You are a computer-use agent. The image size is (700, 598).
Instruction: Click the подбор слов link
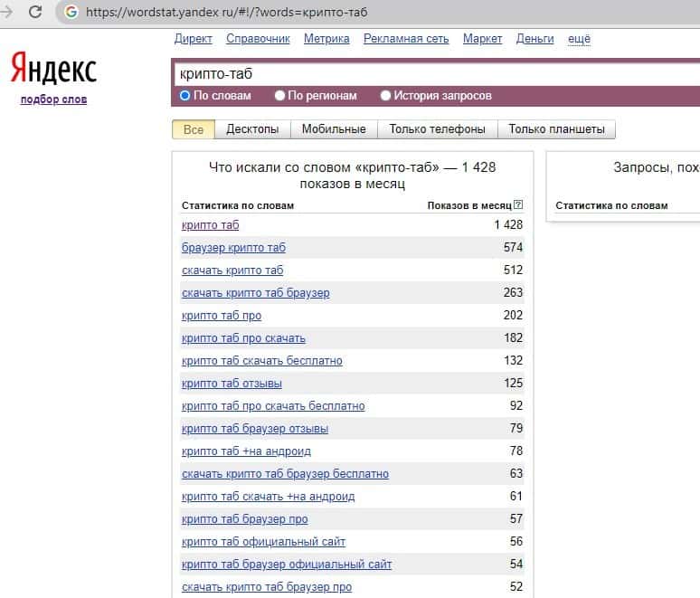point(53,100)
